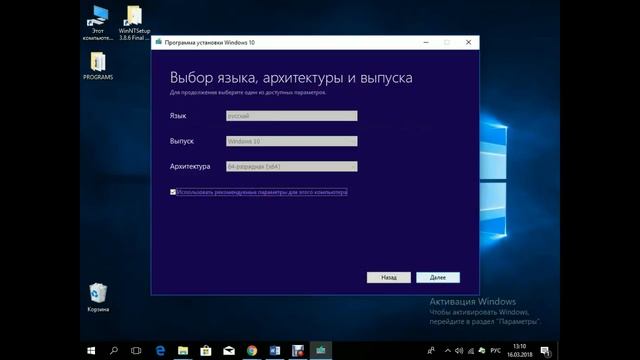Open taskbar search magnifier
Viewport: 640px width, 360px height.
pyautogui.click(x=114, y=351)
